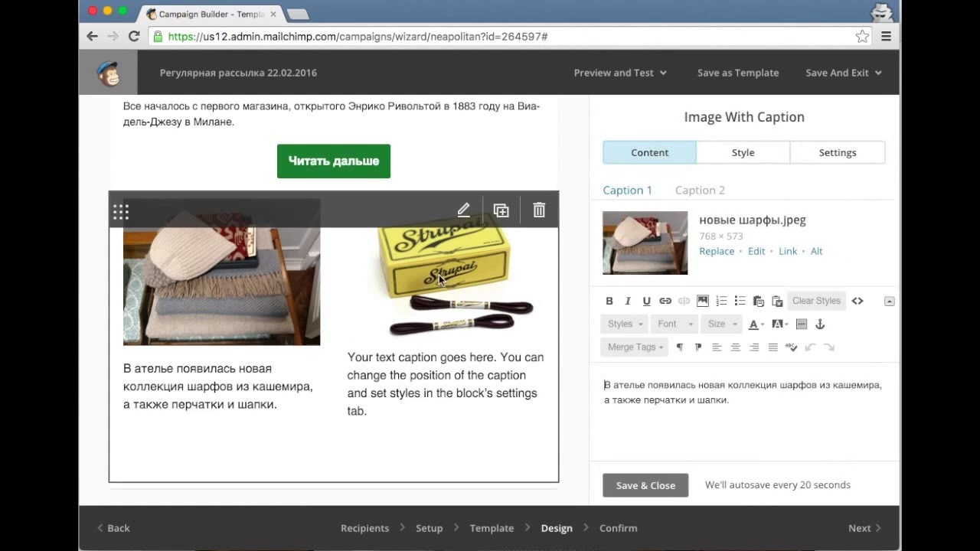Open the text color picker

756,324
